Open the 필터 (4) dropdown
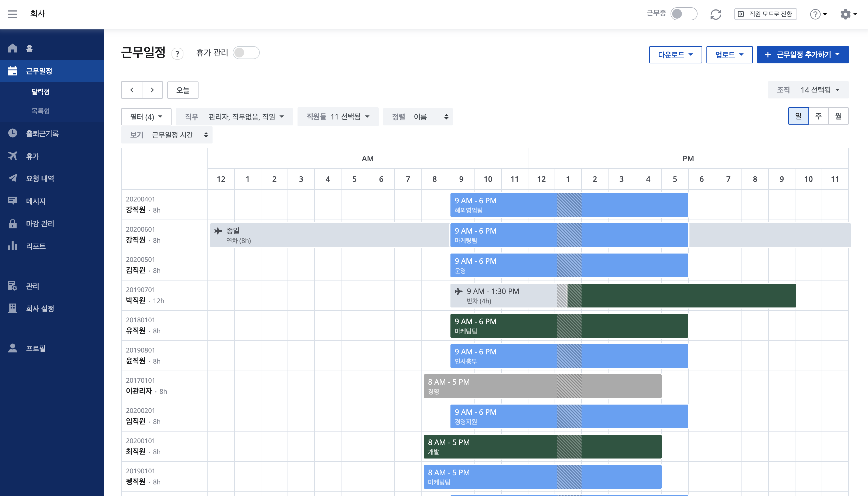This screenshot has width=868, height=496. [146, 117]
